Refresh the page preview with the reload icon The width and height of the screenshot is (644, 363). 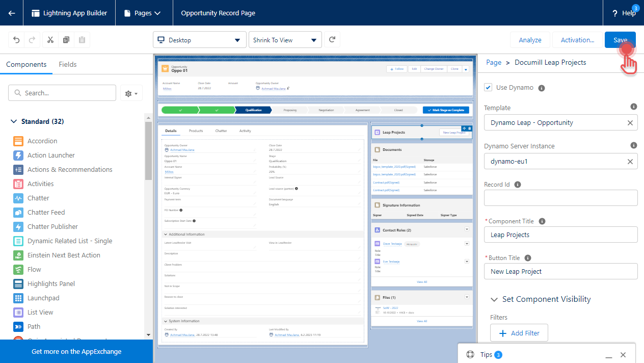(x=332, y=39)
